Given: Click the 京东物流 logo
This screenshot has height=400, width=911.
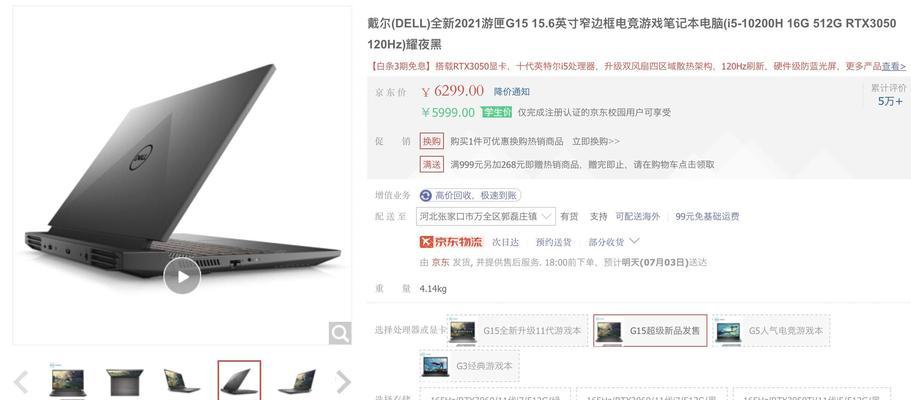Looking at the screenshot, I should click(451, 242).
